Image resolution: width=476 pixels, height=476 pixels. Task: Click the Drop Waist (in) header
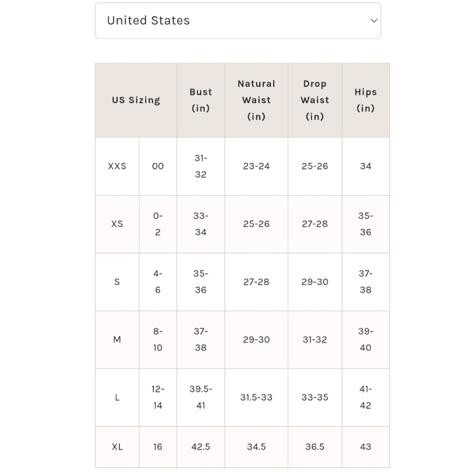pos(315,100)
